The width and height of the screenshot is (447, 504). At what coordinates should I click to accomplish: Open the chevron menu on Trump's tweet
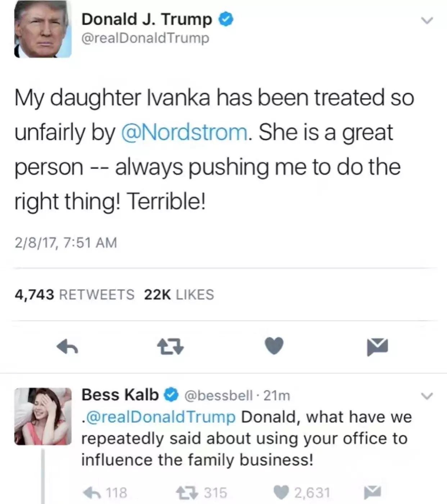click(x=427, y=21)
